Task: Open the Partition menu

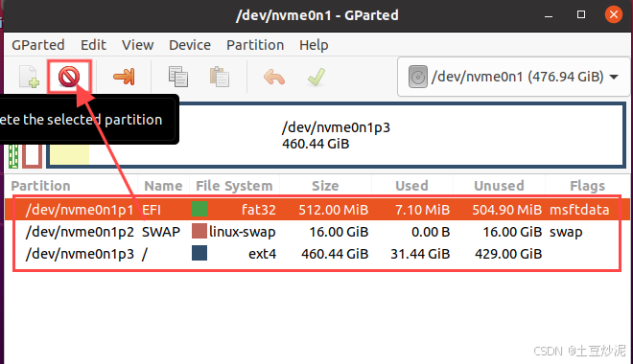Action: [x=255, y=45]
